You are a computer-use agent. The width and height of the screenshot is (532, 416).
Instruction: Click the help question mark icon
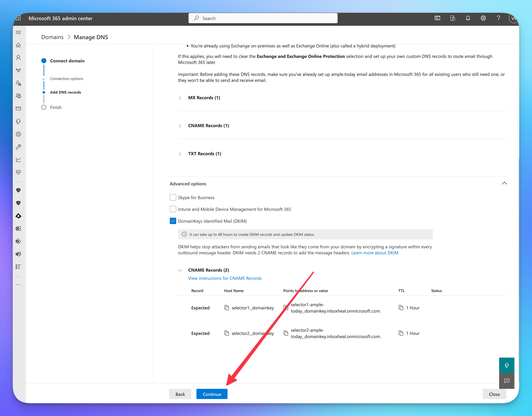pyautogui.click(x=498, y=18)
